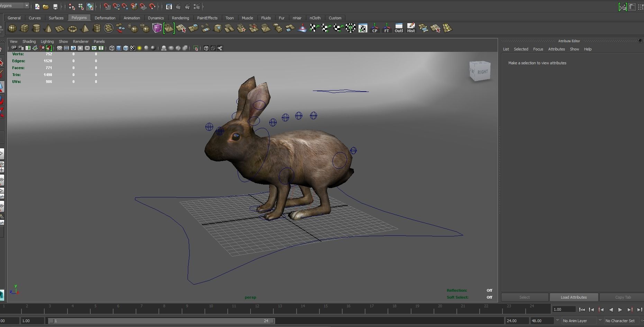This screenshot has width=644, height=327.
Task: Toggle select by hierarchy mode
Action: 72,7
